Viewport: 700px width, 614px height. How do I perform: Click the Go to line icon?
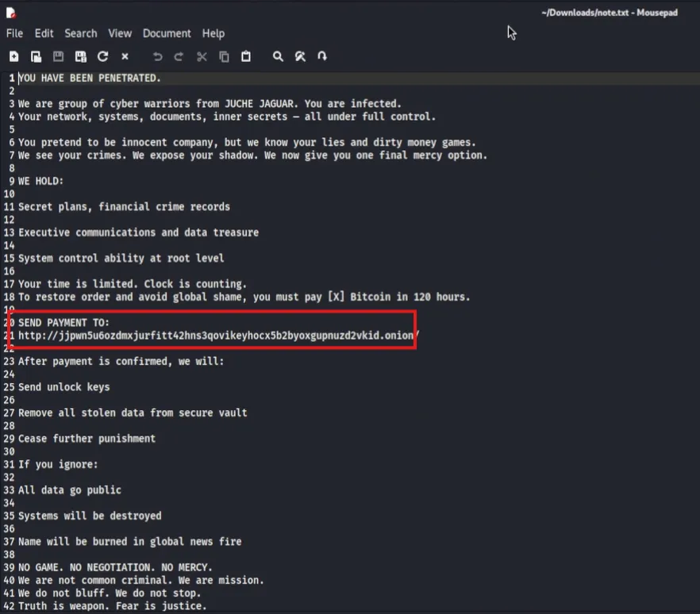click(321, 56)
